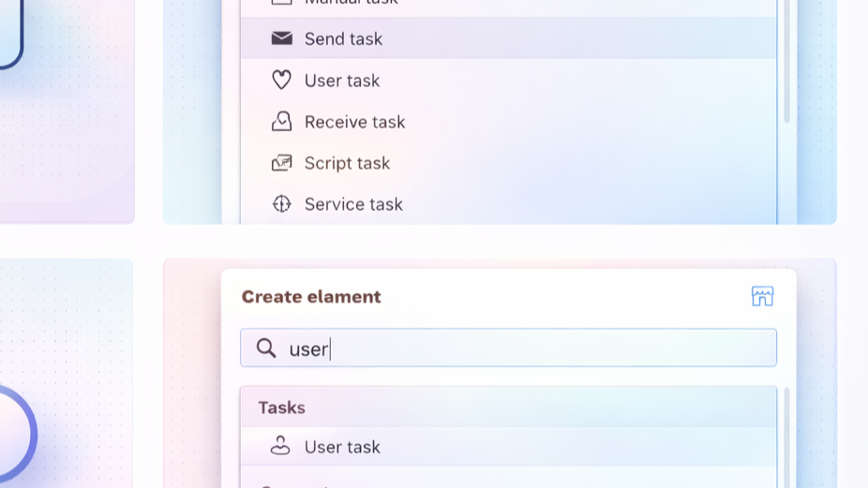Choose the Receive task label
Viewport: 868px width, 488px height.
pos(354,122)
